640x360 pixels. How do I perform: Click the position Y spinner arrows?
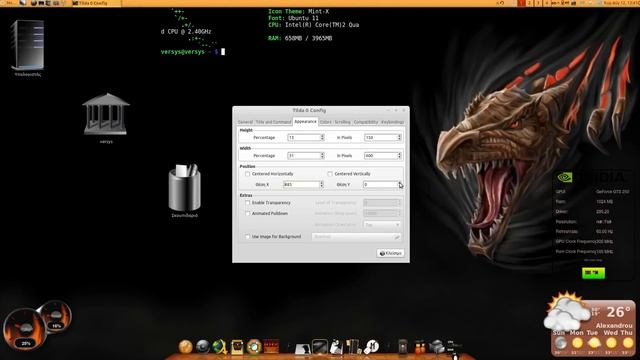[400, 184]
